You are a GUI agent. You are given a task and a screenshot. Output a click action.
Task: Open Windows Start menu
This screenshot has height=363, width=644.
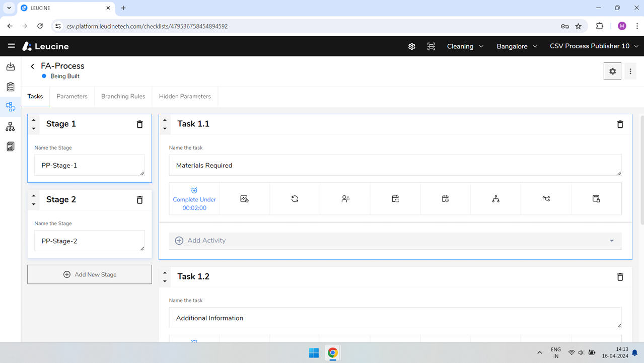coord(314,353)
